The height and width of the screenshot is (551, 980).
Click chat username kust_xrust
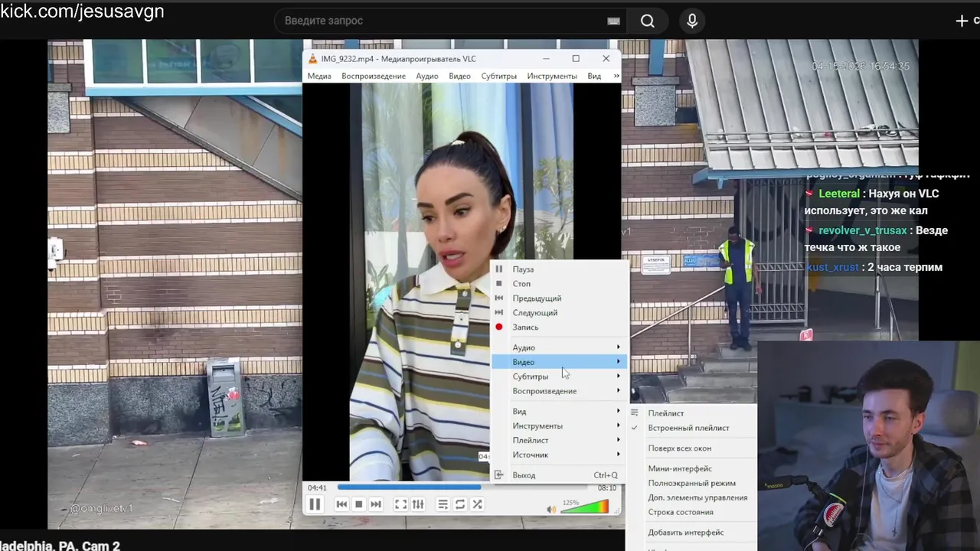[832, 267]
